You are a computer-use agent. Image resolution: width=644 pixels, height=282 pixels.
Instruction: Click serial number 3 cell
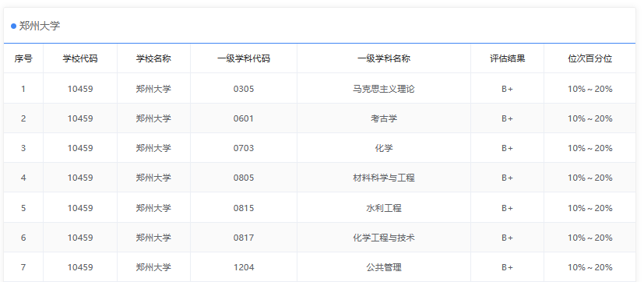(x=23, y=148)
